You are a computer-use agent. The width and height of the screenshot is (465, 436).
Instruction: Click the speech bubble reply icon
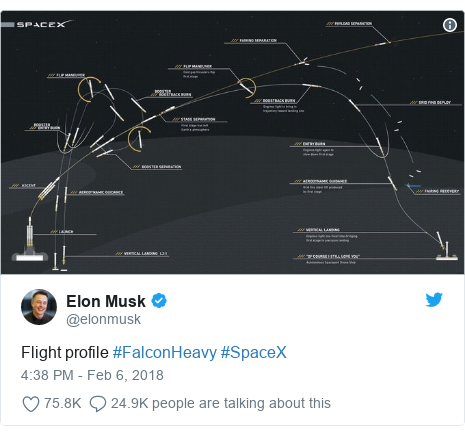pos(98,404)
